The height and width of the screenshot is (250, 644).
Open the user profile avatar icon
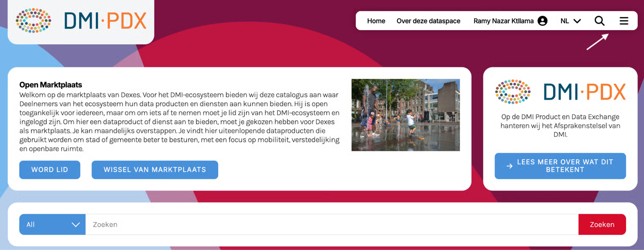click(x=542, y=21)
